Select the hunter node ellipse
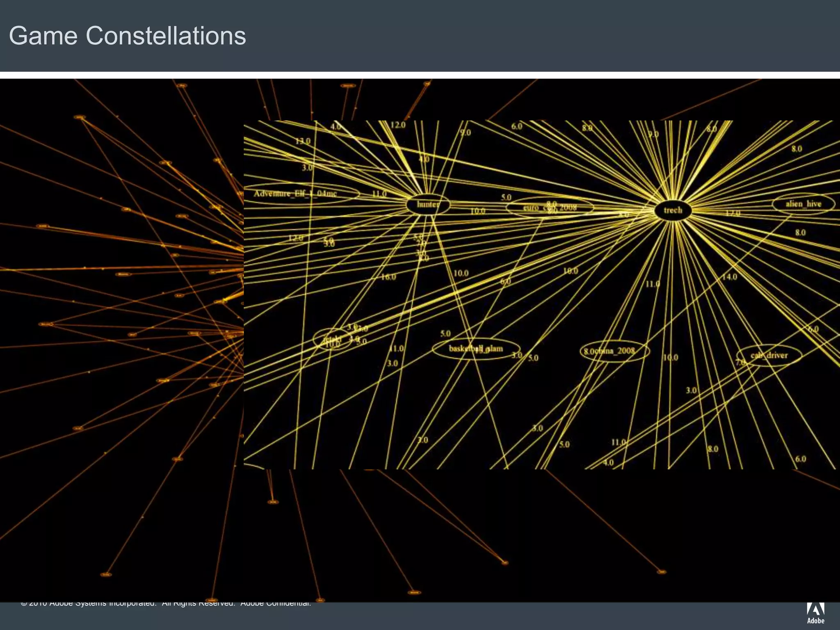Image resolution: width=840 pixels, height=630 pixels. pyautogui.click(x=428, y=205)
